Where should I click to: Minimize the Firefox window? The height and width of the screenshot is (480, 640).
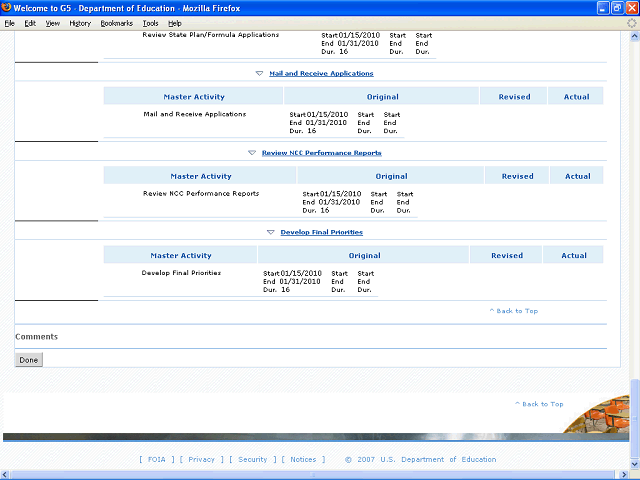[x=601, y=7]
